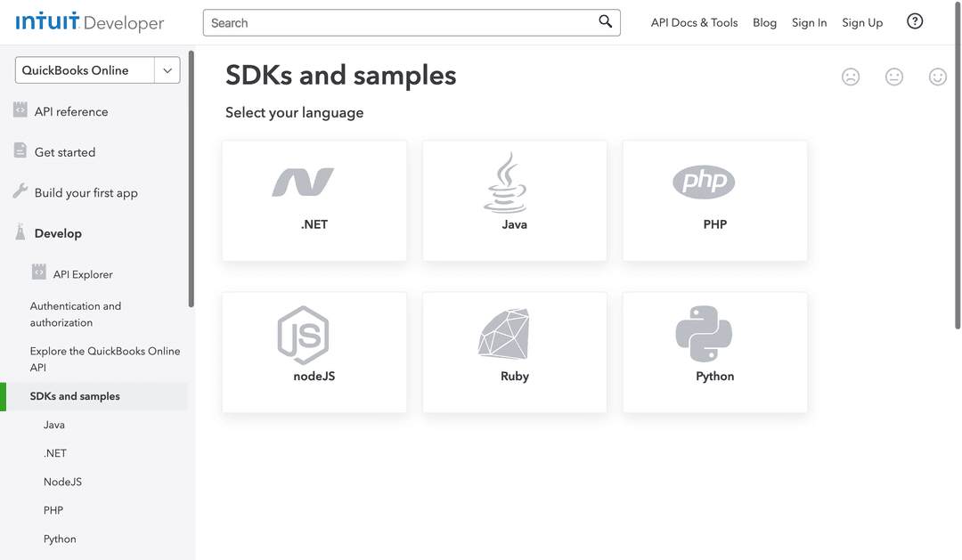Select the Ruby language card
This screenshot has width=962, height=560.
(x=514, y=352)
